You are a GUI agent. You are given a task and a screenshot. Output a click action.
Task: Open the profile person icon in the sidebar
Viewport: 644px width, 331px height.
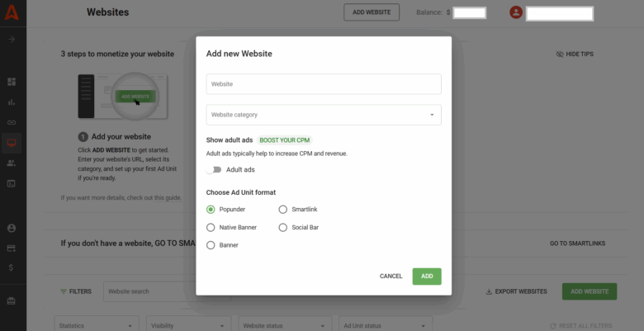click(12, 228)
